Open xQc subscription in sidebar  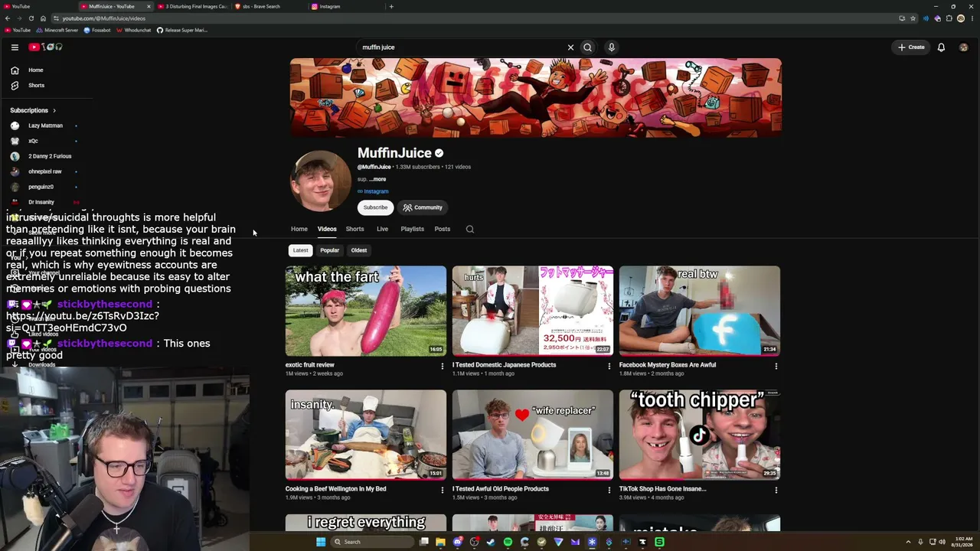point(33,141)
